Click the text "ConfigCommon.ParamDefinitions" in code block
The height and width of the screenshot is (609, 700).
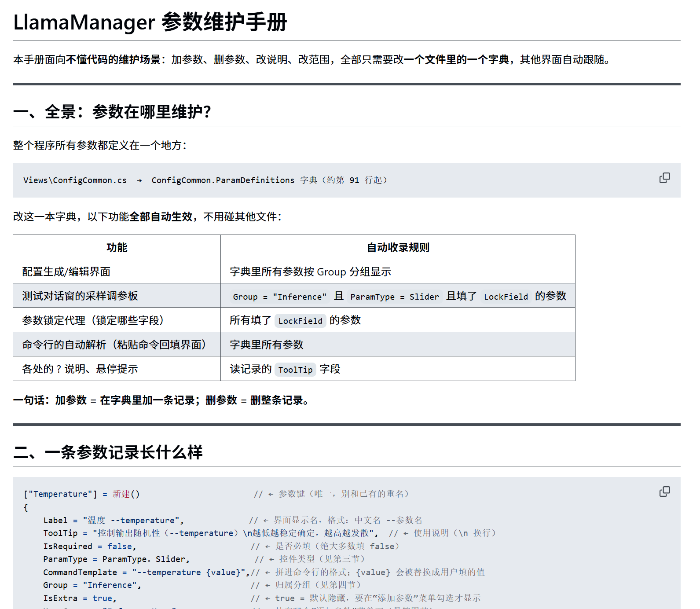[x=223, y=180]
